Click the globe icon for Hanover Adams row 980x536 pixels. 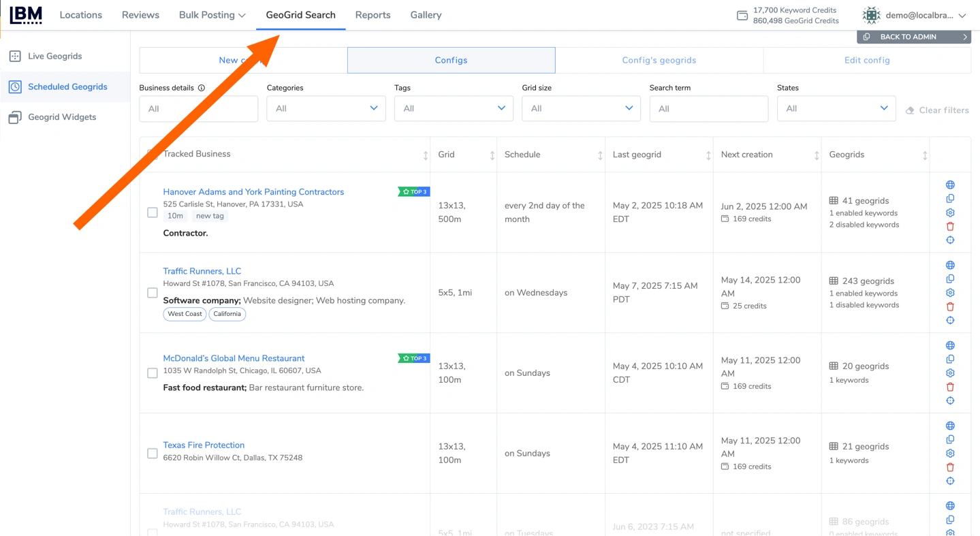click(950, 185)
